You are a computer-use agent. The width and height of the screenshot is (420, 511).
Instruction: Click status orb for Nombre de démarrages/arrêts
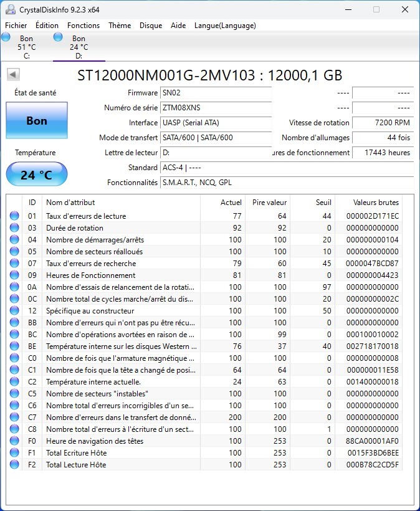14,239
